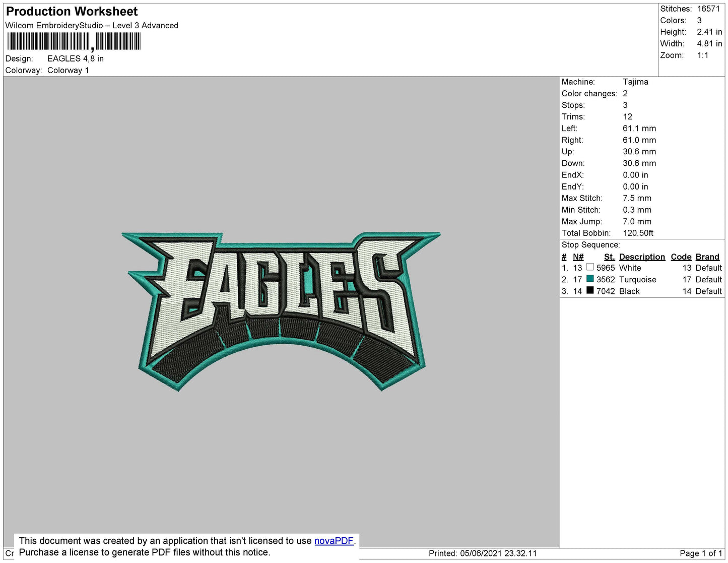Select the height value 2.41 in
This screenshot has height=563, width=728.
tap(709, 32)
